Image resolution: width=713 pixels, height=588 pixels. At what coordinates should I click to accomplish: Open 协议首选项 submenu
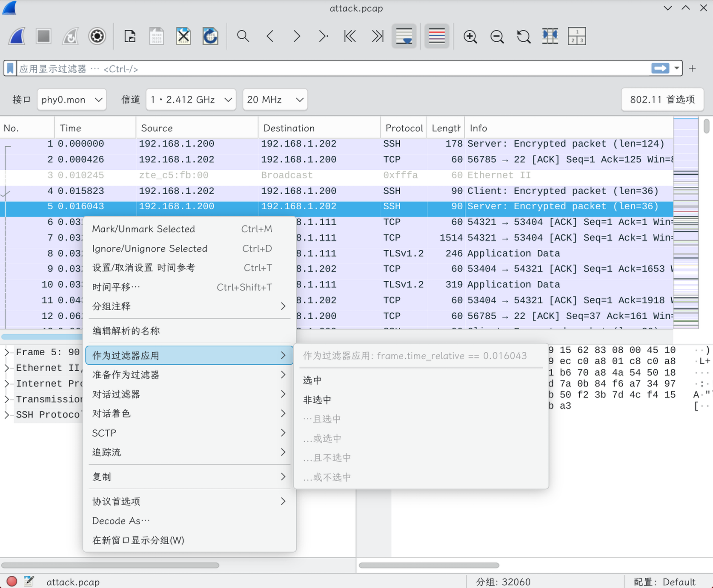tap(189, 502)
